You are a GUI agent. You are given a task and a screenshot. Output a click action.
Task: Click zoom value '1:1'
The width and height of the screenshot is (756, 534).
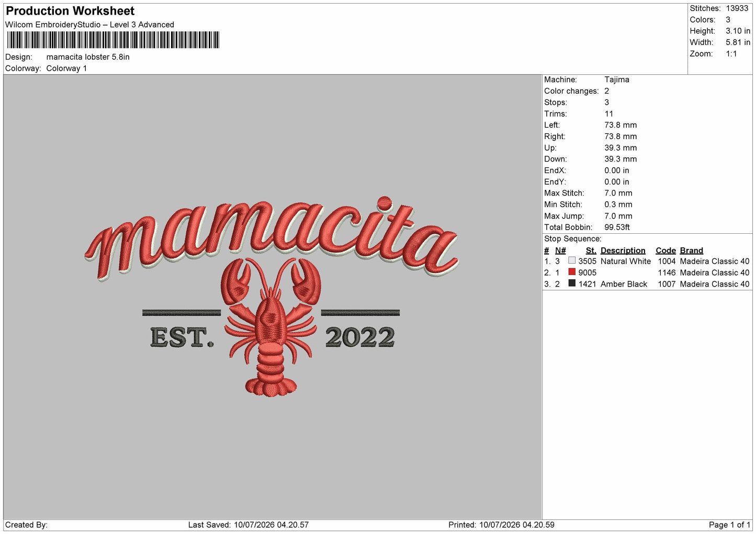click(731, 54)
